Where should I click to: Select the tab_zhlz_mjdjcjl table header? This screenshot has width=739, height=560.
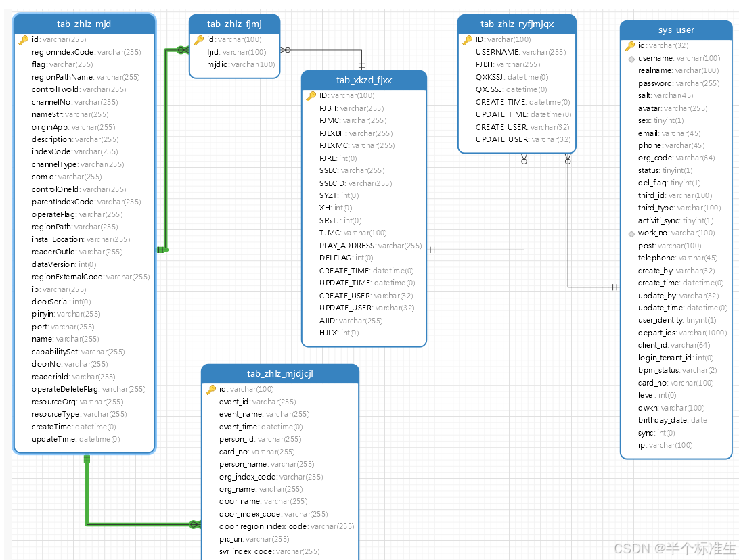tap(280, 373)
